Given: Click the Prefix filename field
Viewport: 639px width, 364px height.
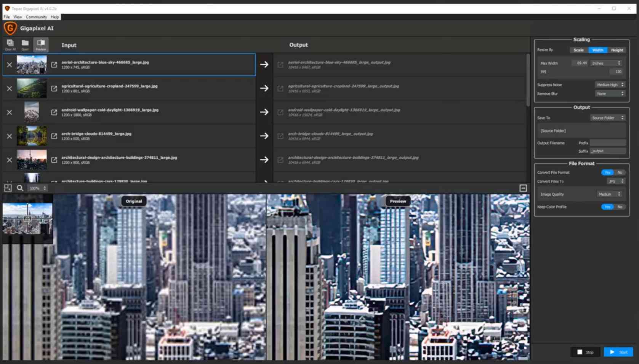Looking at the screenshot, I should pyautogui.click(x=608, y=143).
